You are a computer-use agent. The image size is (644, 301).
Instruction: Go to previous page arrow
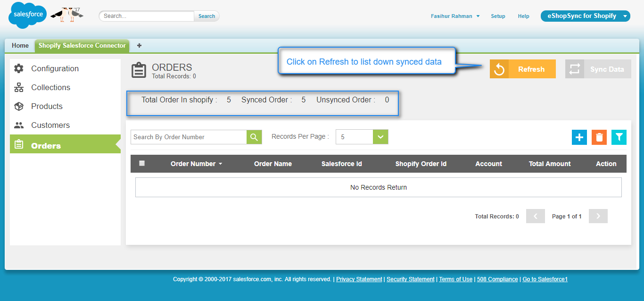(536, 216)
